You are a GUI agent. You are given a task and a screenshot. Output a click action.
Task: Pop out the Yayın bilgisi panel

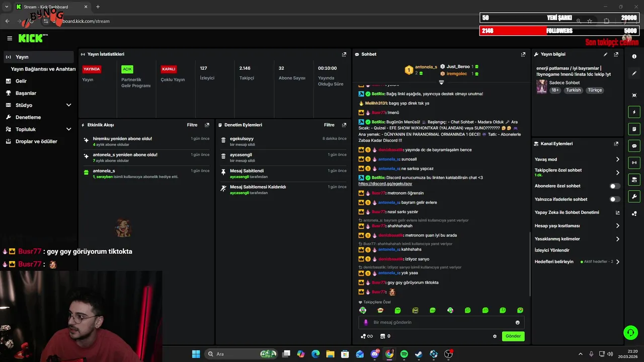coord(616,54)
